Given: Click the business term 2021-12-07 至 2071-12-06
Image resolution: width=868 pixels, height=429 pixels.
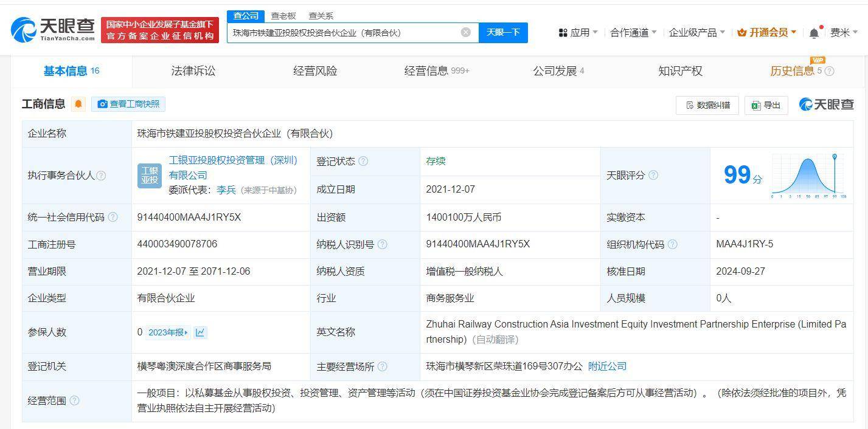Looking at the screenshot, I should pyautogui.click(x=193, y=272).
